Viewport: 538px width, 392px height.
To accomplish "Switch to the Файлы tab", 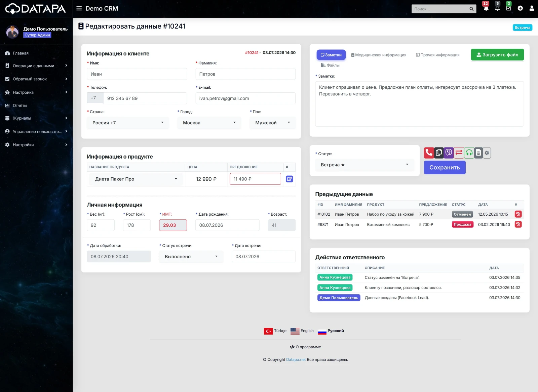I will point(330,65).
